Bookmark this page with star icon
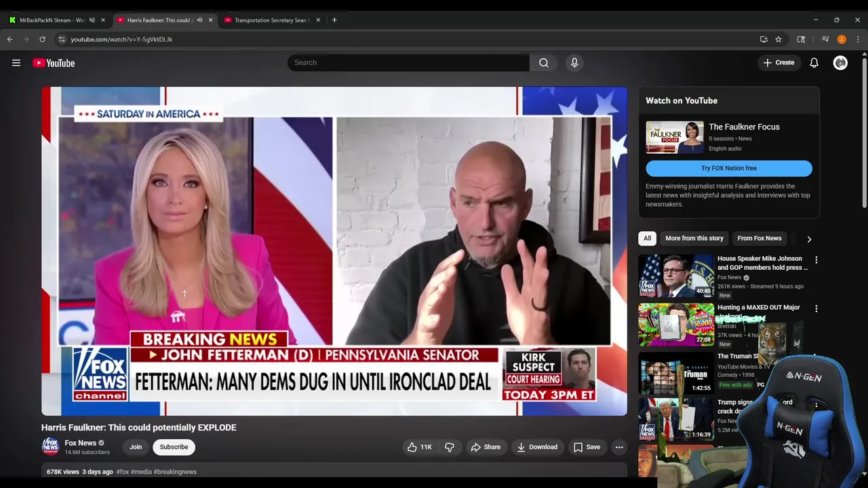The height and width of the screenshot is (488, 868). [778, 39]
